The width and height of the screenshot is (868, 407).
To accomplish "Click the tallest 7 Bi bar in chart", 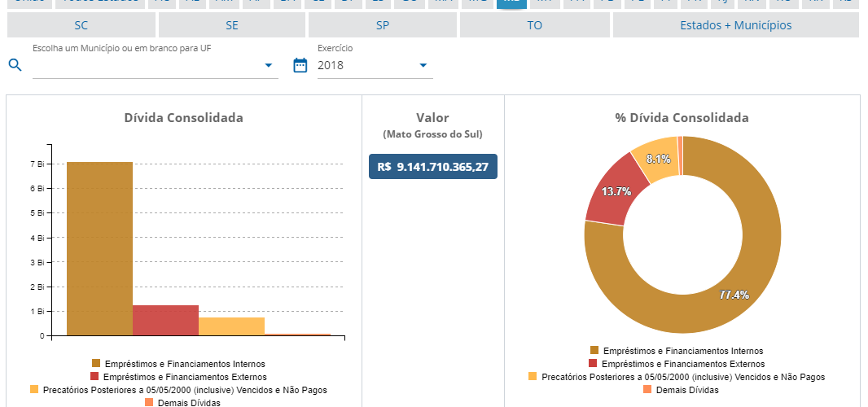I will (99, 248).
